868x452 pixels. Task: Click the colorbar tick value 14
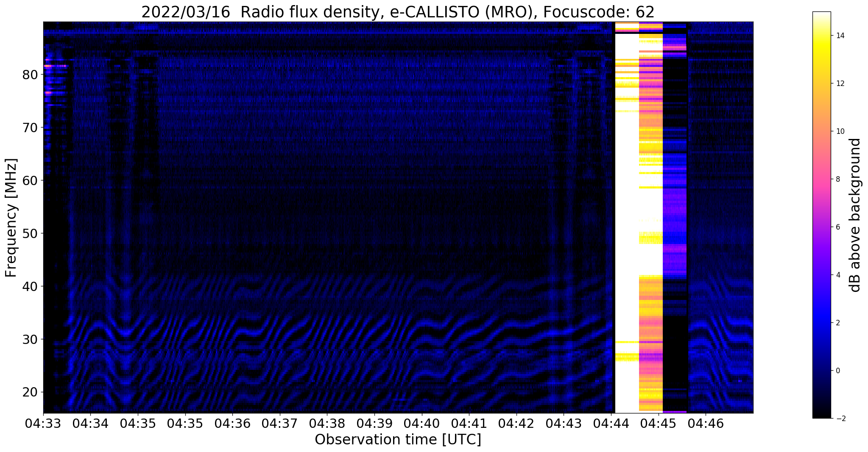[x=840, y=36]
